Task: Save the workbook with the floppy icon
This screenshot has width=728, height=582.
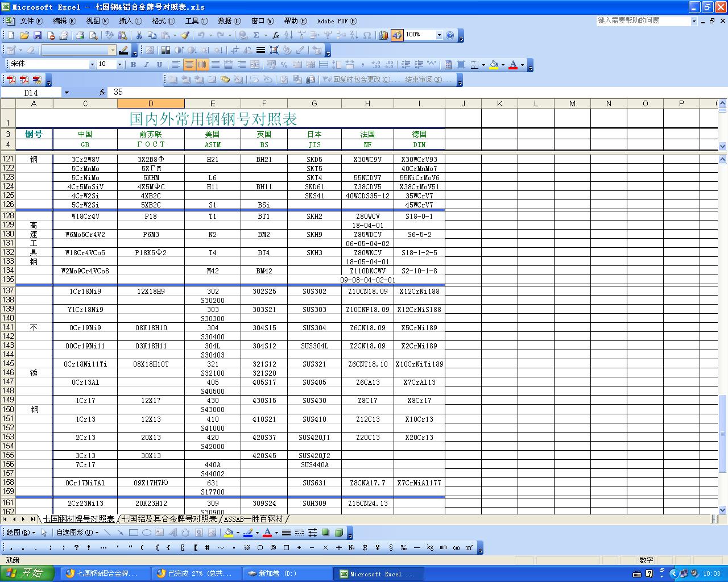Action: coord(37,35)
